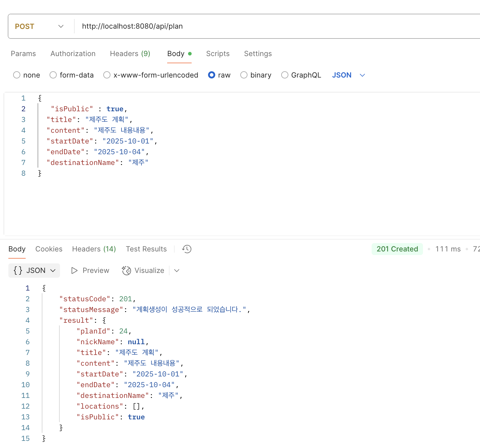Open the response history clock icon
480x448 pixels.
pos(187,249)
